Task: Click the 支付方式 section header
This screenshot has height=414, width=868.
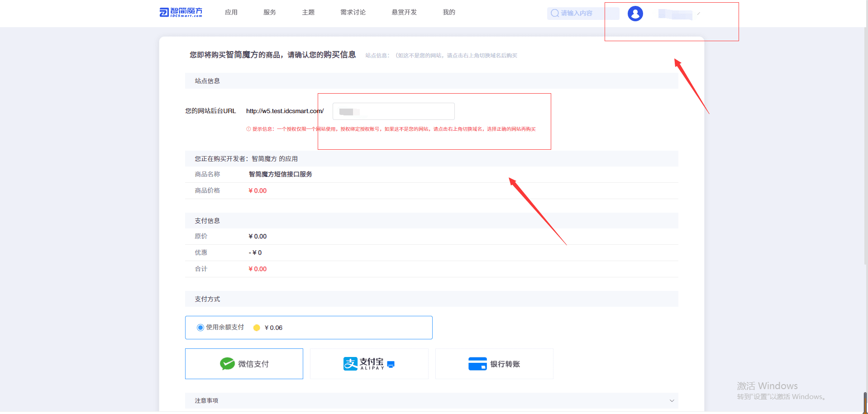Action: (432, 299)
